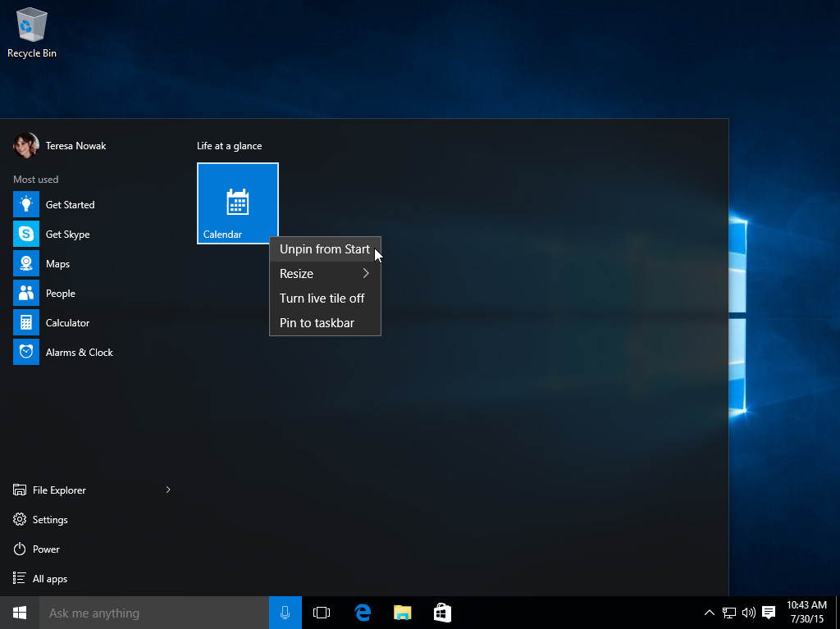
Task: Click Teresa Nowak's profile picture
Action: coord(26,146)
